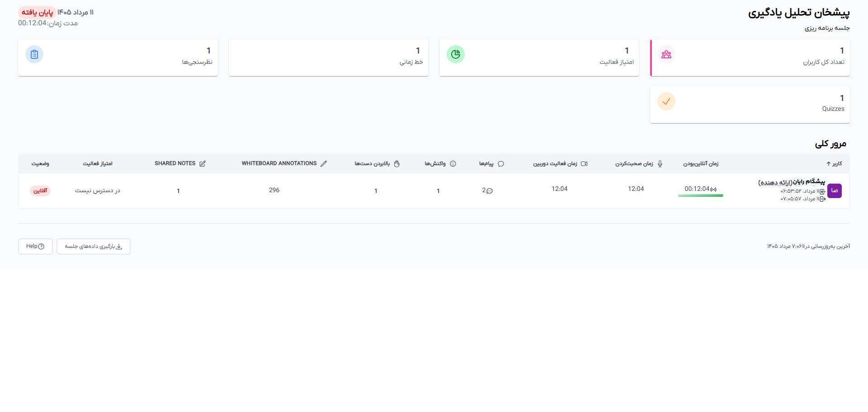Click the microphone icon in talk time header
This screenshot has height=412, width=868.
[x=660, y=164]
